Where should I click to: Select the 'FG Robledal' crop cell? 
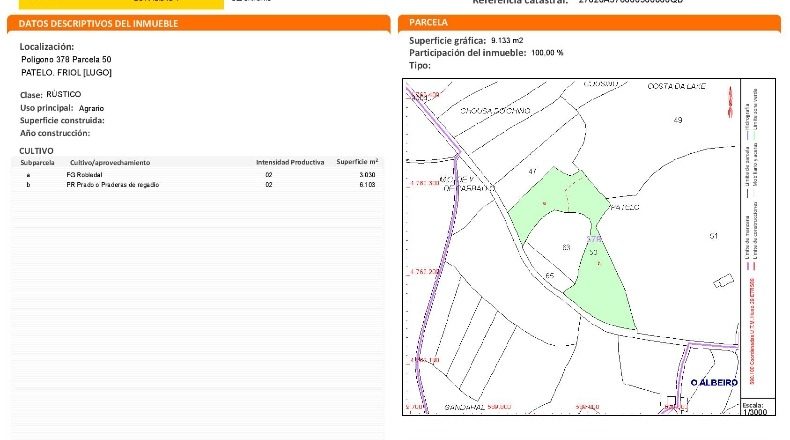[x=84, y=175]
